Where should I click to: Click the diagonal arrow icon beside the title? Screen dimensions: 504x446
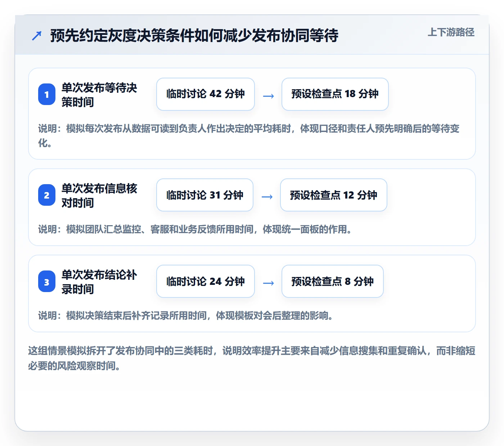pos(37,36)
